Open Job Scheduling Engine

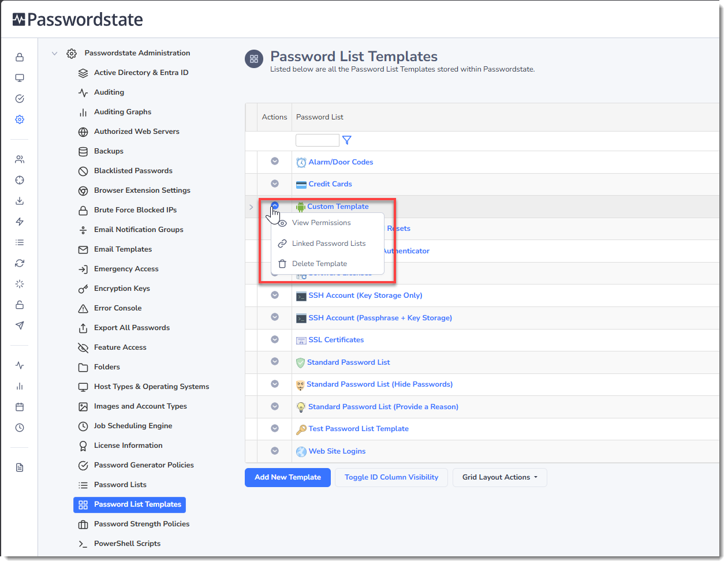pyautogui.click(x=133, y=426)
